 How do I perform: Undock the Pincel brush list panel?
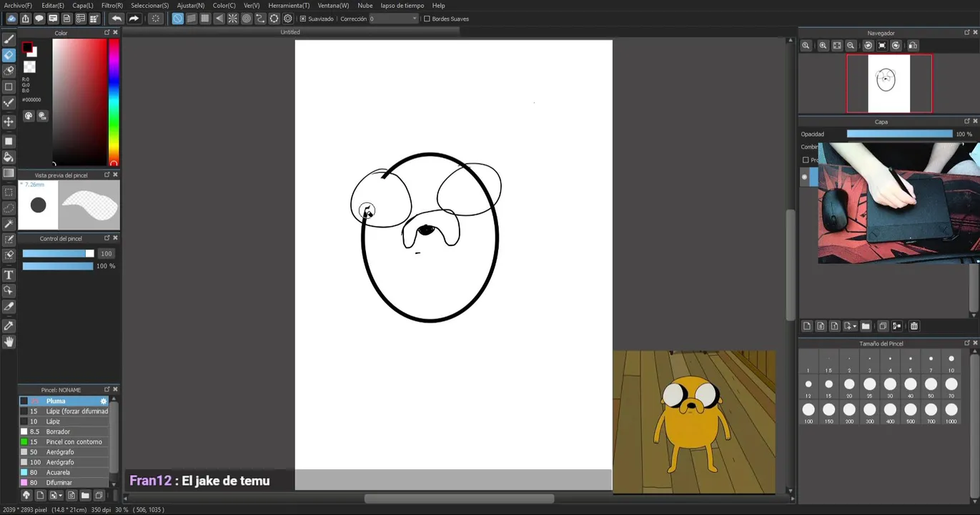click(x=107, y=390)
